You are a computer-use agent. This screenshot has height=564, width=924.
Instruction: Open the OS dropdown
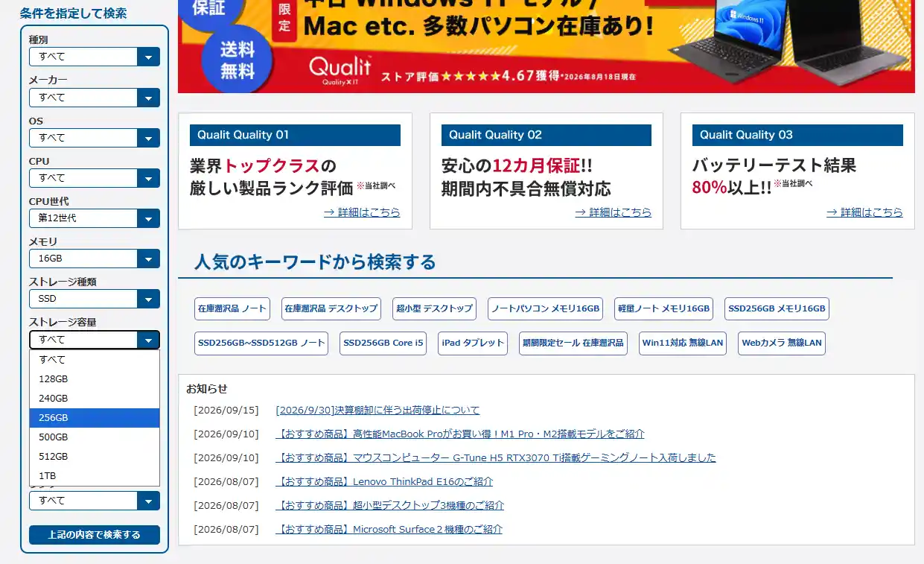[x=95, y=138]
